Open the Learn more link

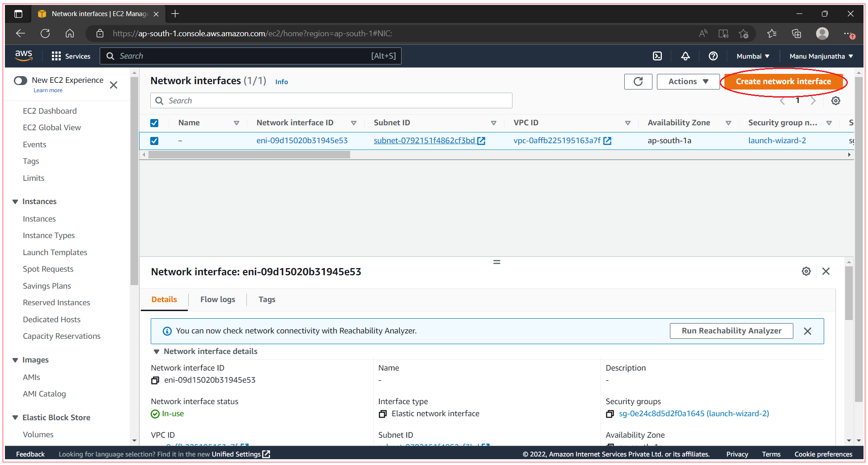tap(48, 90)
